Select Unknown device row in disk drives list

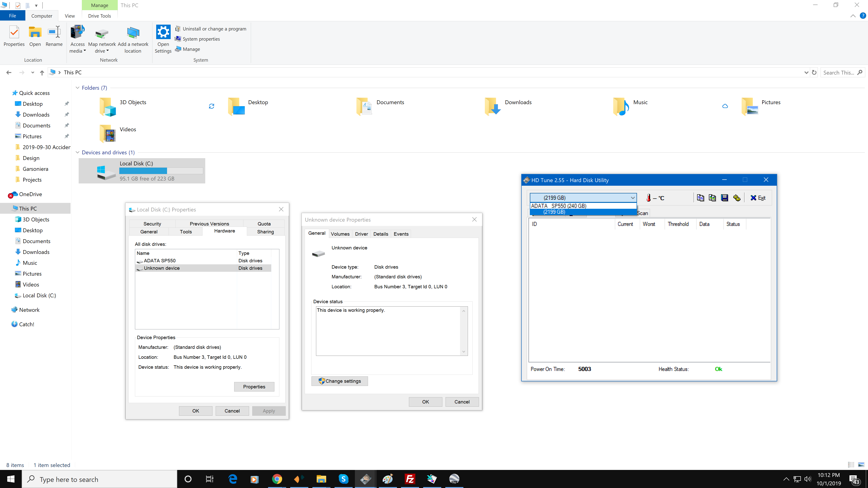coord(203,268)
